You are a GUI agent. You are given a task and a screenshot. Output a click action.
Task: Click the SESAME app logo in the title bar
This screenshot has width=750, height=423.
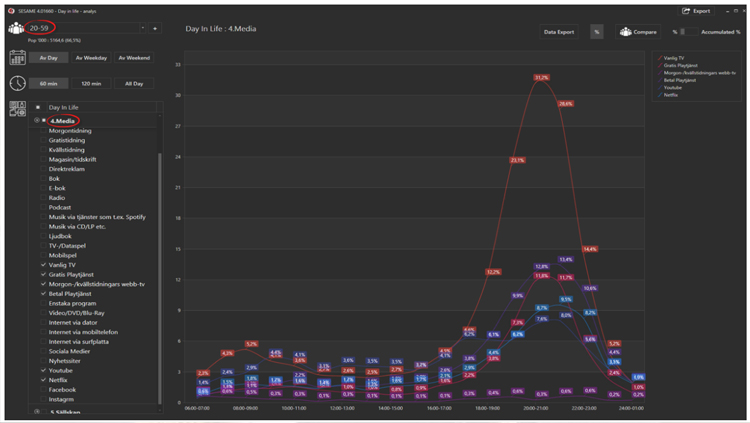(9, 10)
